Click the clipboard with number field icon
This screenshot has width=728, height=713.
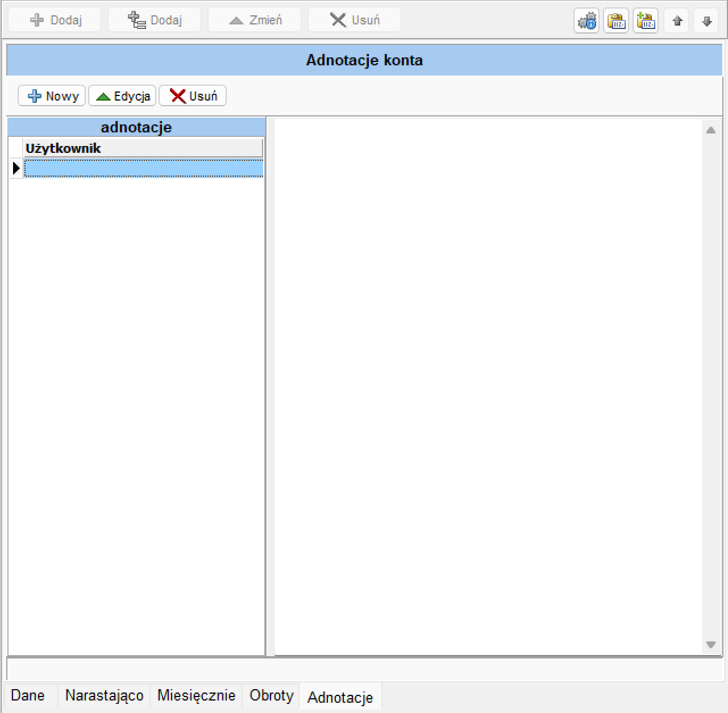(x=616, y=21)
